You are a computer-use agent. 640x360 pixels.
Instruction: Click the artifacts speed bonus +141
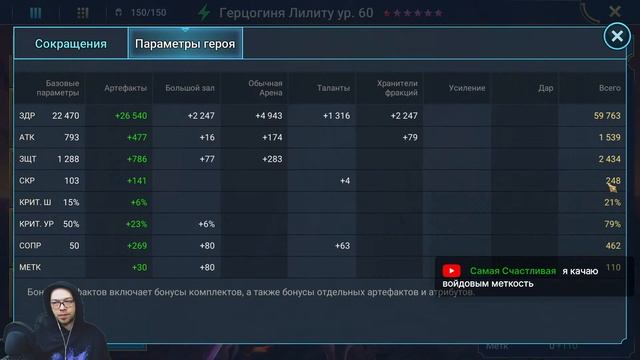[137, 181]
